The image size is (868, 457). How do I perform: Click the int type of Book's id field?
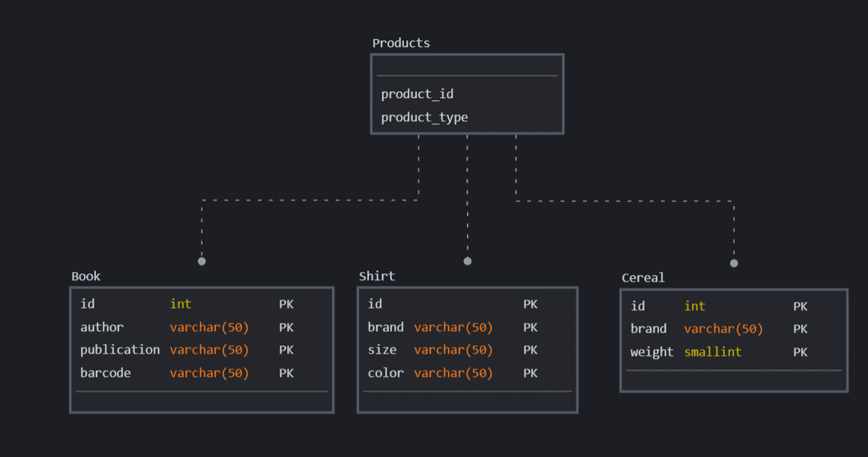coord(181,303)
